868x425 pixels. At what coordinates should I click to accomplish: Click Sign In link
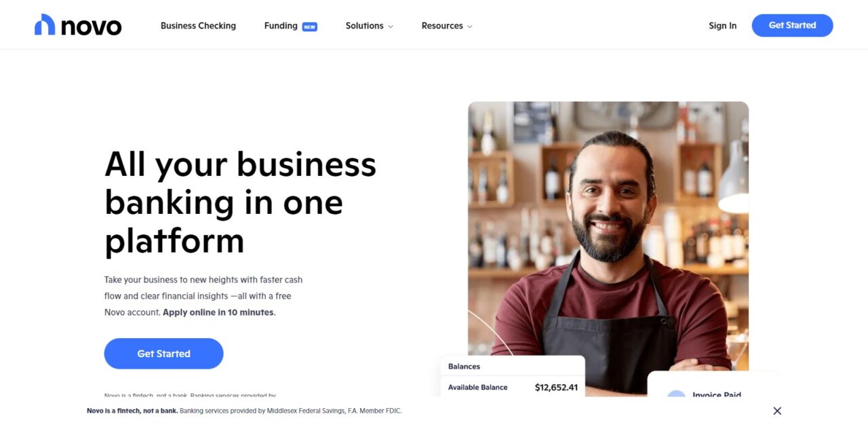[x=722, y=26]
